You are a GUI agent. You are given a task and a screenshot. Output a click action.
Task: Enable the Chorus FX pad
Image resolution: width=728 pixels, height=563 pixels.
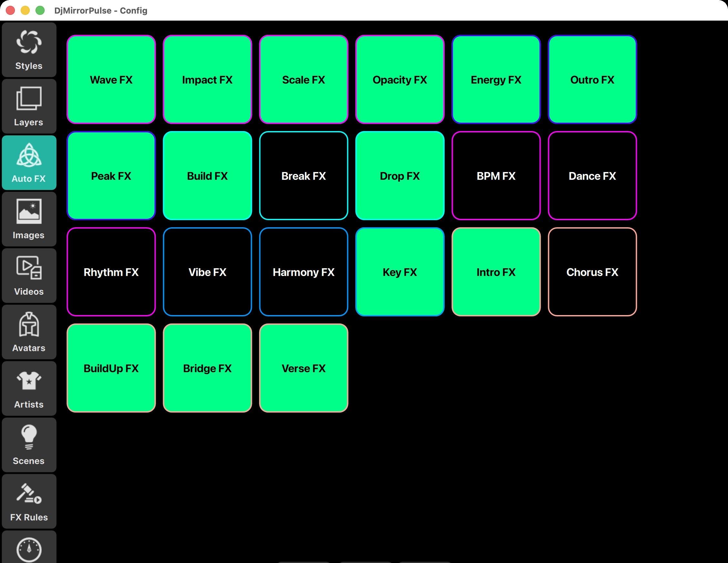point(592,272)
